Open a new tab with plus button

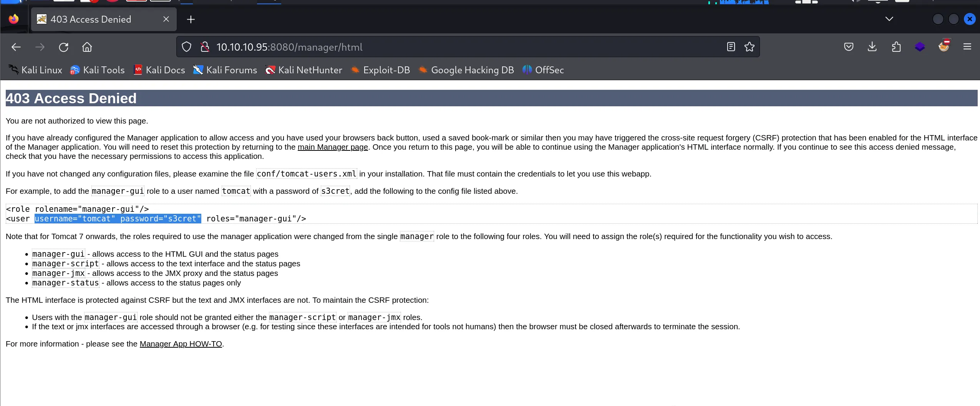point(191,19)
